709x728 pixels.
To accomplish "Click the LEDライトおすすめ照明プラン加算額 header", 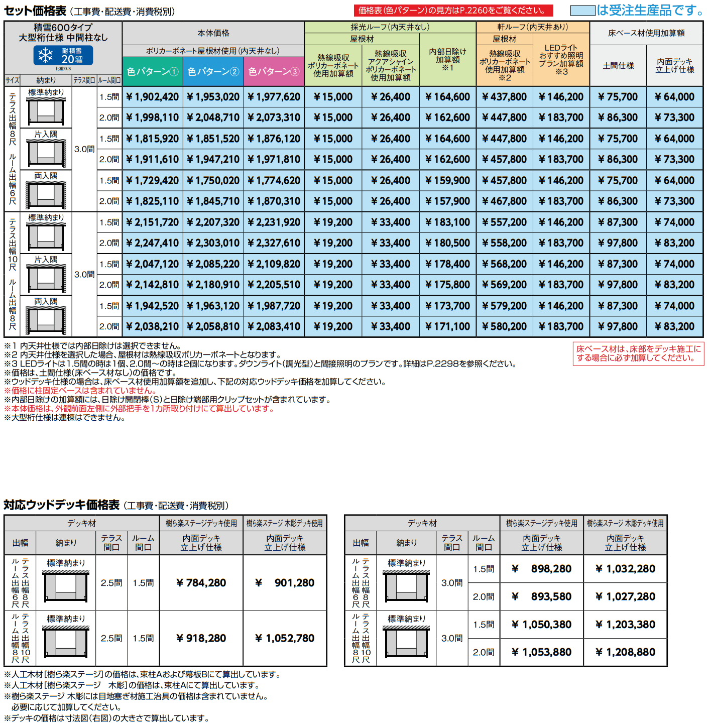I will (x=561, y=59).
